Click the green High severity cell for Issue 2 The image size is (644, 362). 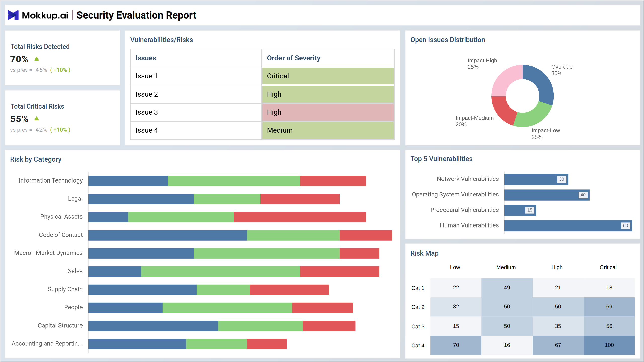coord(328,94)
